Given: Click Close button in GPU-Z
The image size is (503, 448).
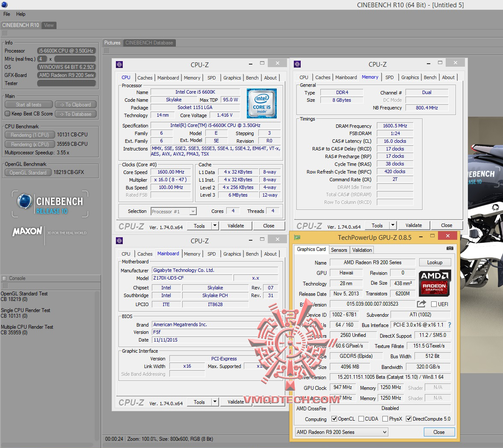Looking at the screenshot, I should pos(439,432).
